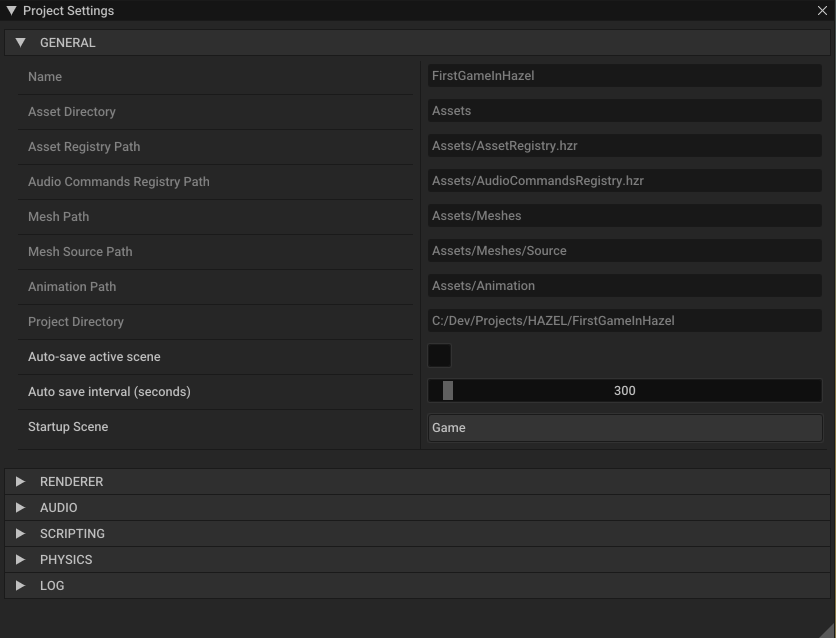This screenshot has height=638, width=836.
Task: Select the Asset Directory input field
Action: 624,111
